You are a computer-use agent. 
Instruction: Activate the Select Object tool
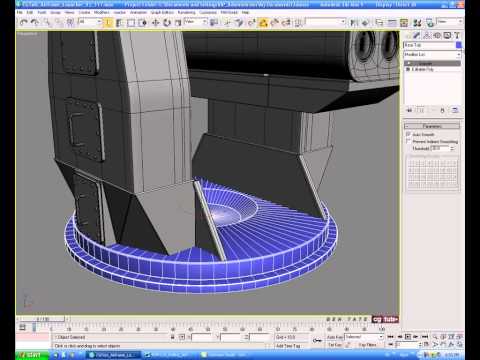(x=108, y=23)
